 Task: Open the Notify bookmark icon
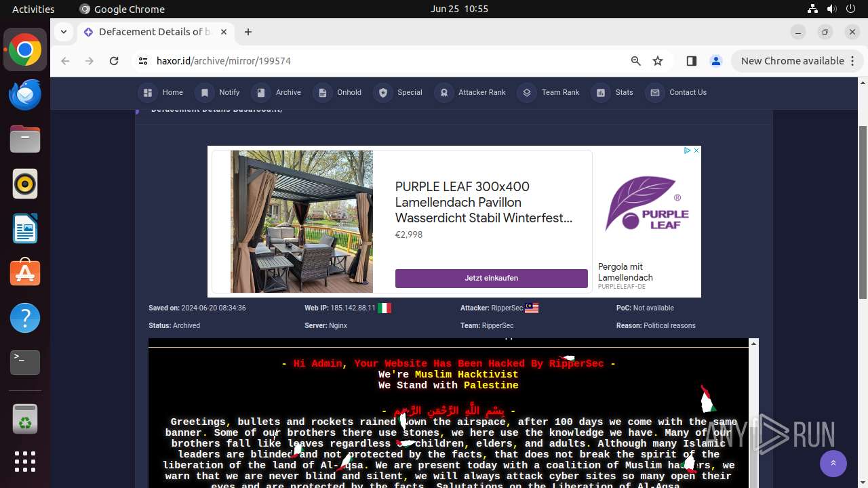[204, 93]
